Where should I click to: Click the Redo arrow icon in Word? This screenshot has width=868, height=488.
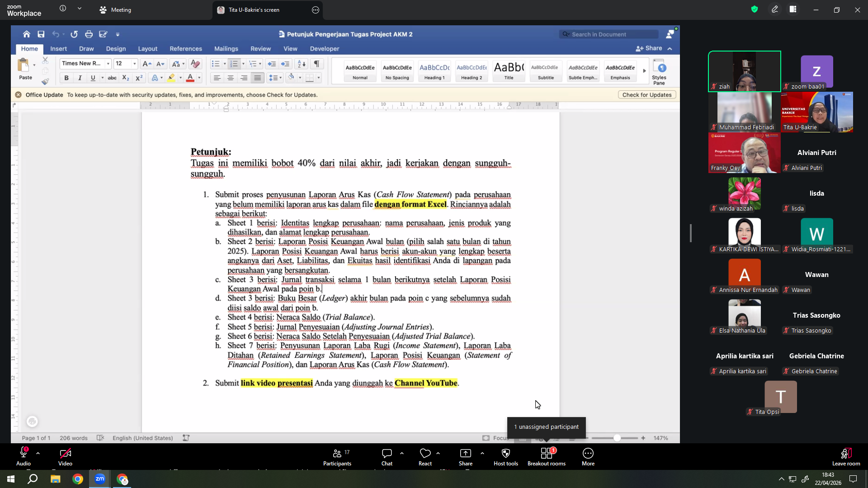point(74,34)
